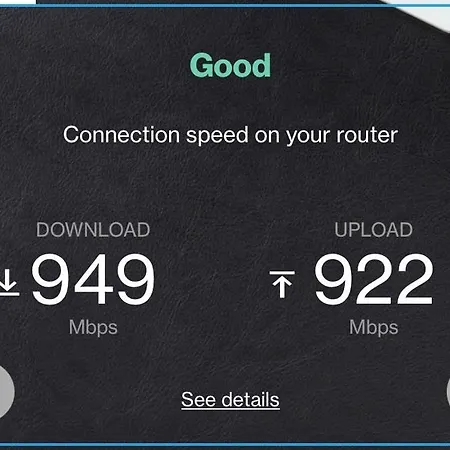Click the dark strip above the top blue line
The width and height of the screenshot is (450, 450).
tap(207, 2)
